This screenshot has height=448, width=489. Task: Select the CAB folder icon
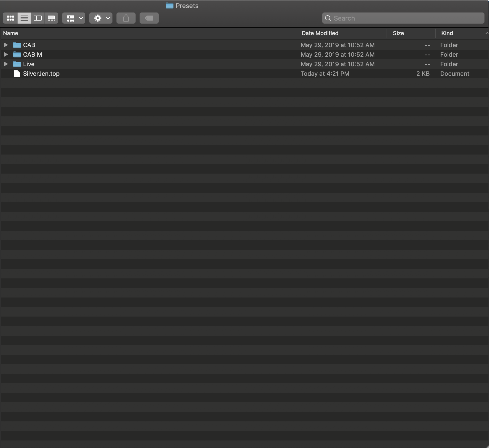pyautogui.click(x=17, y=45)
